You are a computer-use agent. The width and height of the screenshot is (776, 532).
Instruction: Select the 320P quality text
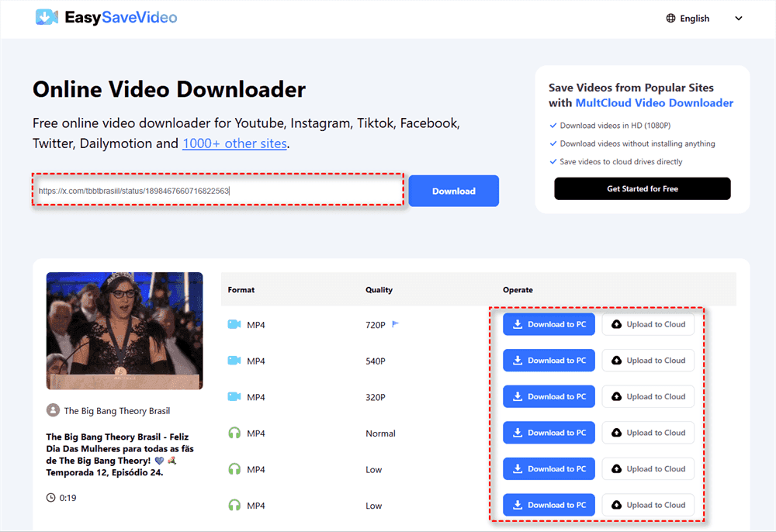[x=375, y=397]
